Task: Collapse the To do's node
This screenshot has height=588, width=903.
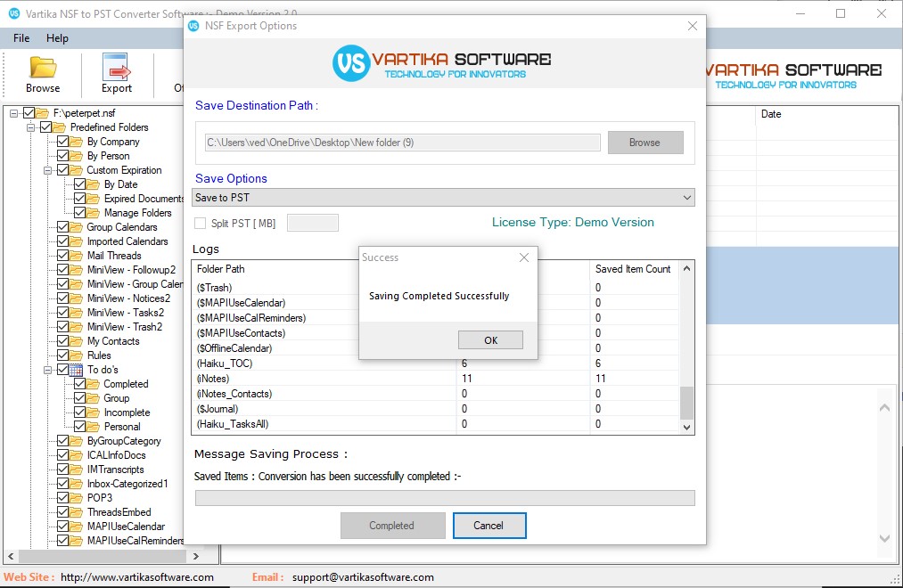Action: point(48,370)
